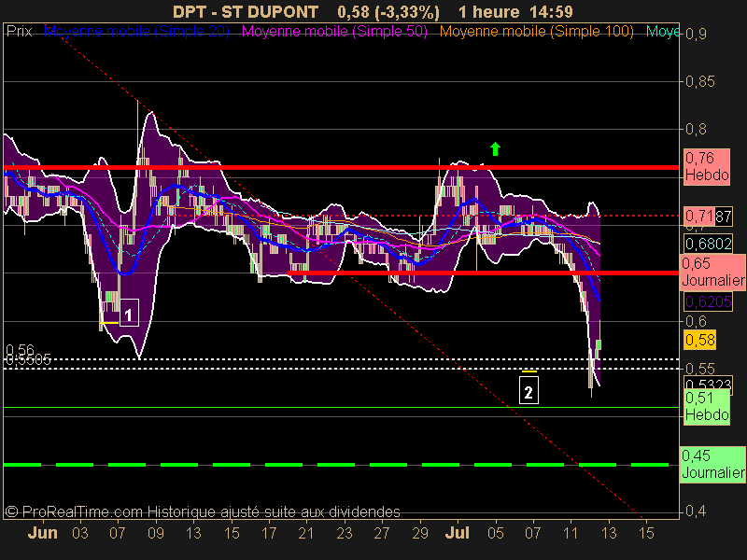
Task: Click the "17" date axis label
Action: 269,533
